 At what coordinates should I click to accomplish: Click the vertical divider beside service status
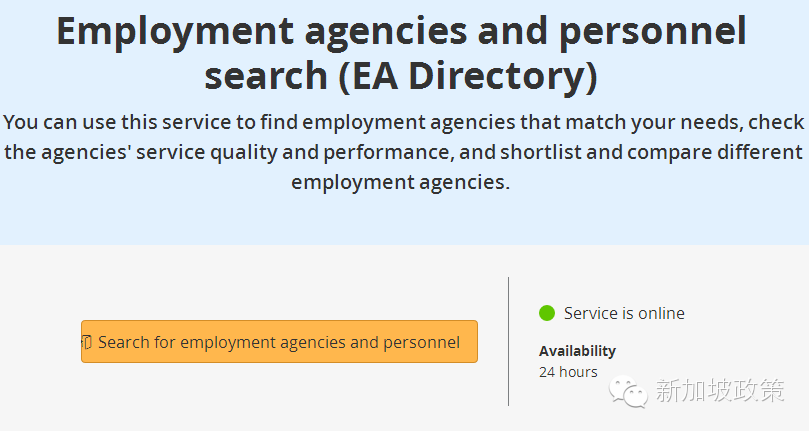(508, 341)
